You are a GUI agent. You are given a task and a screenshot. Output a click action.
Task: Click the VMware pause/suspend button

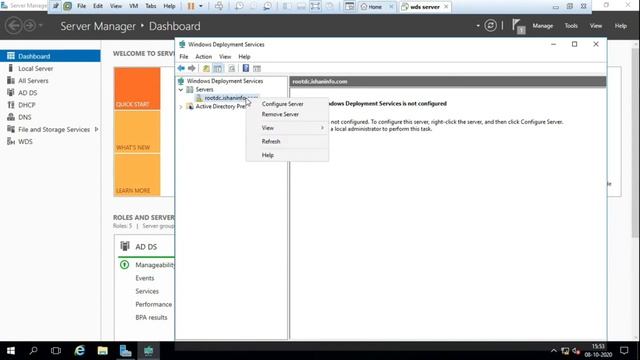tap(191, 6)
